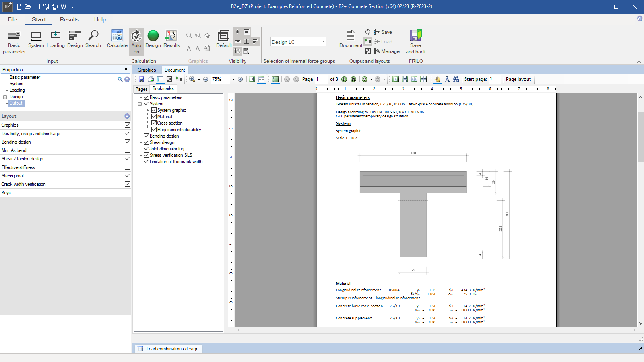
Task: Click the Start page input field
Action: coord(495,79)
